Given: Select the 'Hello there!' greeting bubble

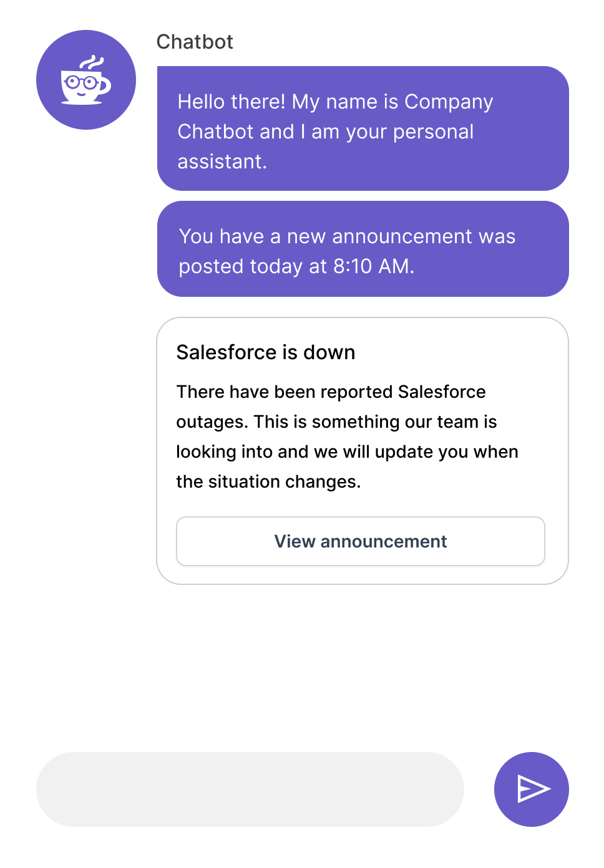Looking at the screenshot, I should point(363,128).
